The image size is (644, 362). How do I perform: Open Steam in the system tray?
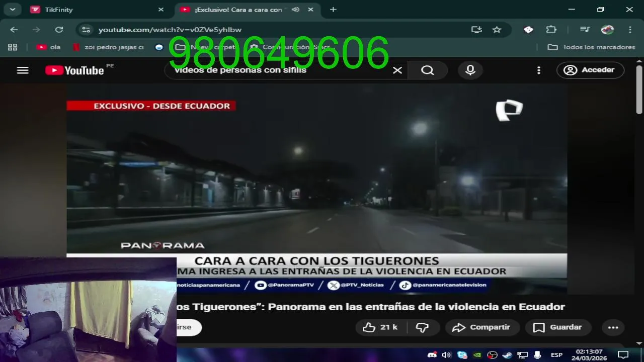click(507, 355)
